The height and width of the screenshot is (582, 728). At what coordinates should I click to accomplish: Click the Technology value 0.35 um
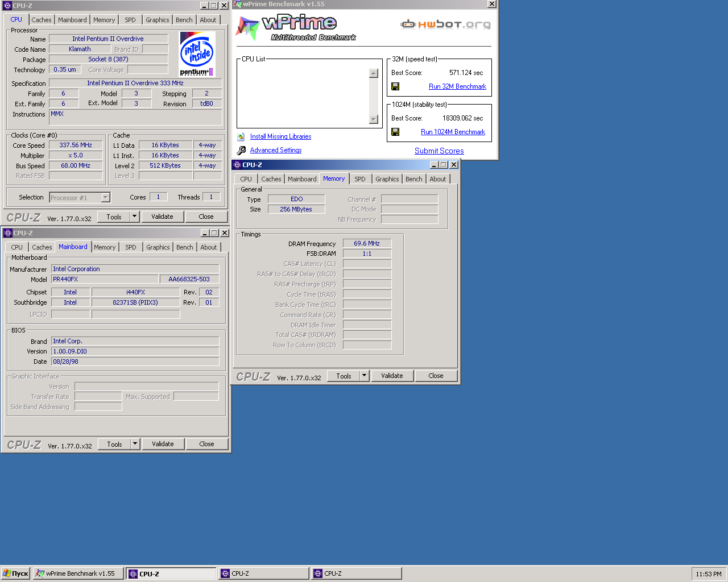65,69
